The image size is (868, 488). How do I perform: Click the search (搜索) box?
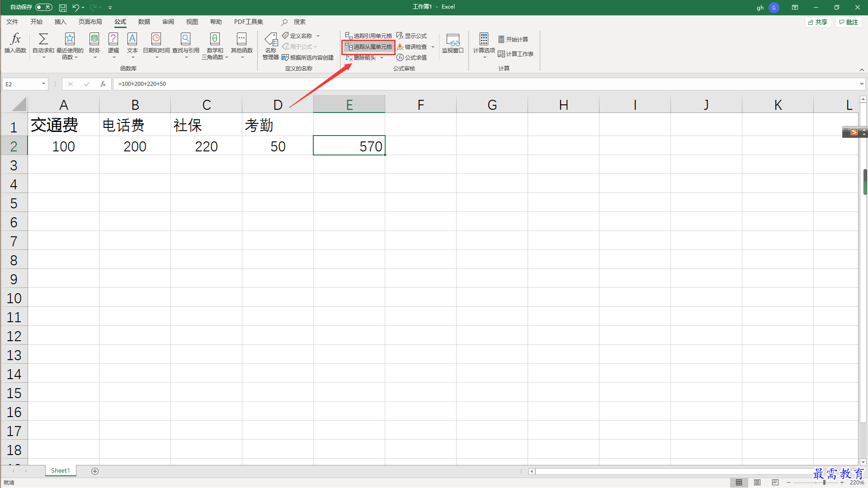pyautogui.click(x=294, y=22)
